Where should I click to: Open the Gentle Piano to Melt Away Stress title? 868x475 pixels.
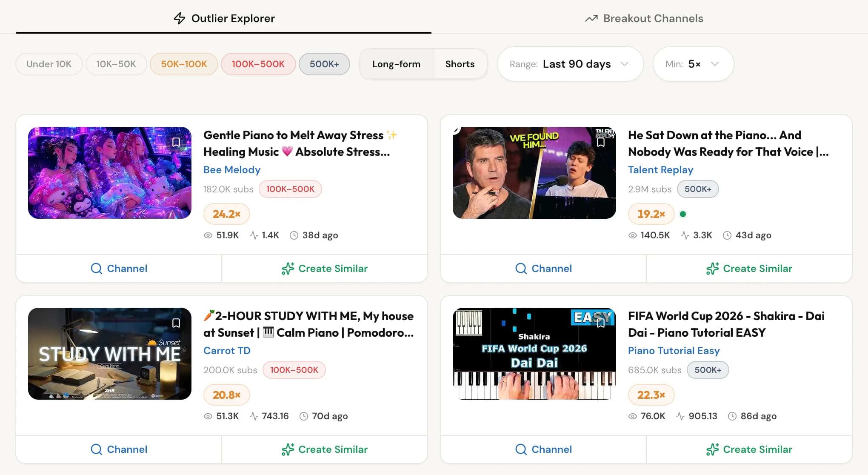pos(300,143)
